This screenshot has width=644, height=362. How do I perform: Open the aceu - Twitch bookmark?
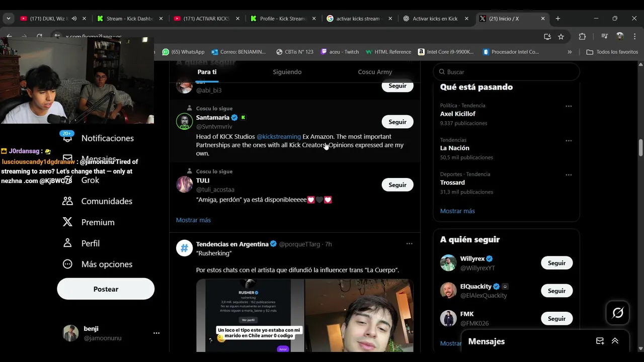[340, 52]
